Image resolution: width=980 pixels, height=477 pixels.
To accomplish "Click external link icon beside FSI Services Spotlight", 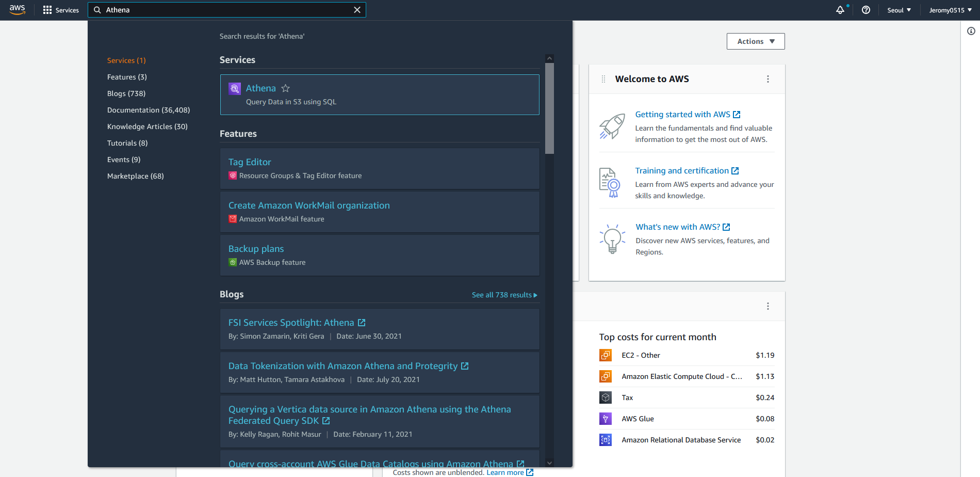I will [x=362, y=323].
